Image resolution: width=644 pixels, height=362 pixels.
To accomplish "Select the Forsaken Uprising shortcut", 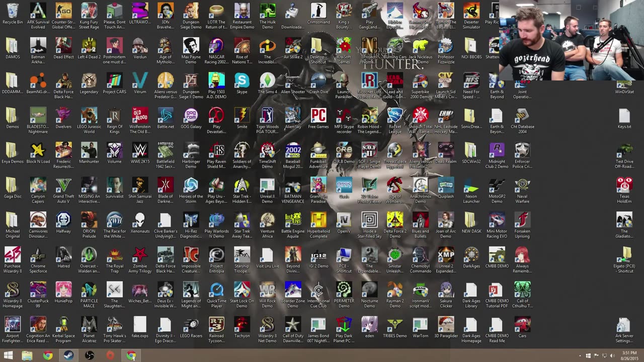I will pos(522,225).
